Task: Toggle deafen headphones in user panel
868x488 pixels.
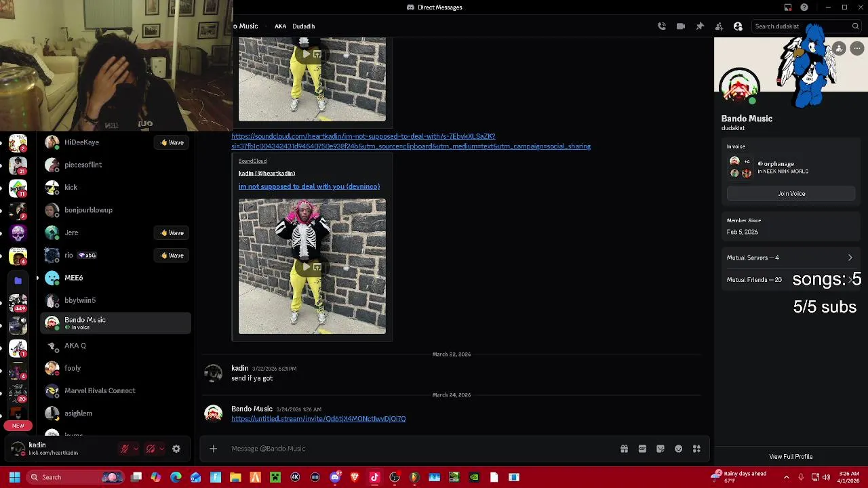Action: 151,449
